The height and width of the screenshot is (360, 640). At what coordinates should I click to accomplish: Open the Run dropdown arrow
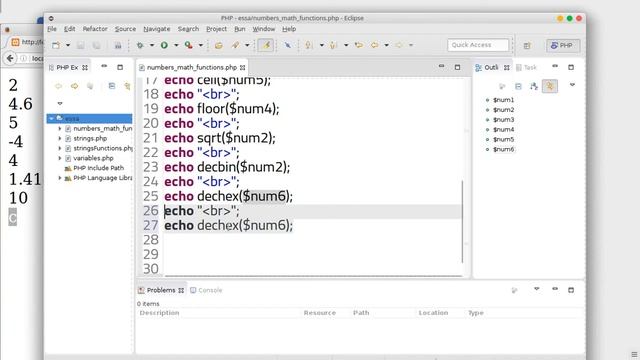176,45
